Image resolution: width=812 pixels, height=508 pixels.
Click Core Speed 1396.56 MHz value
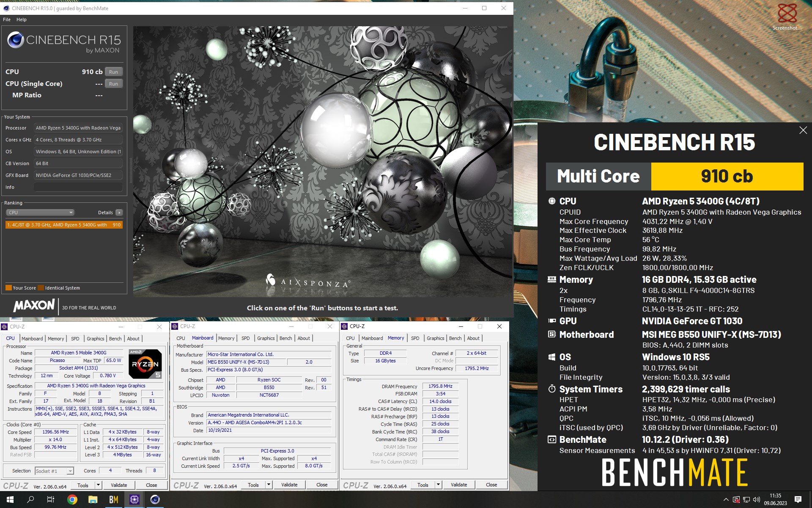pyautogui.click(x=55, y=432)
